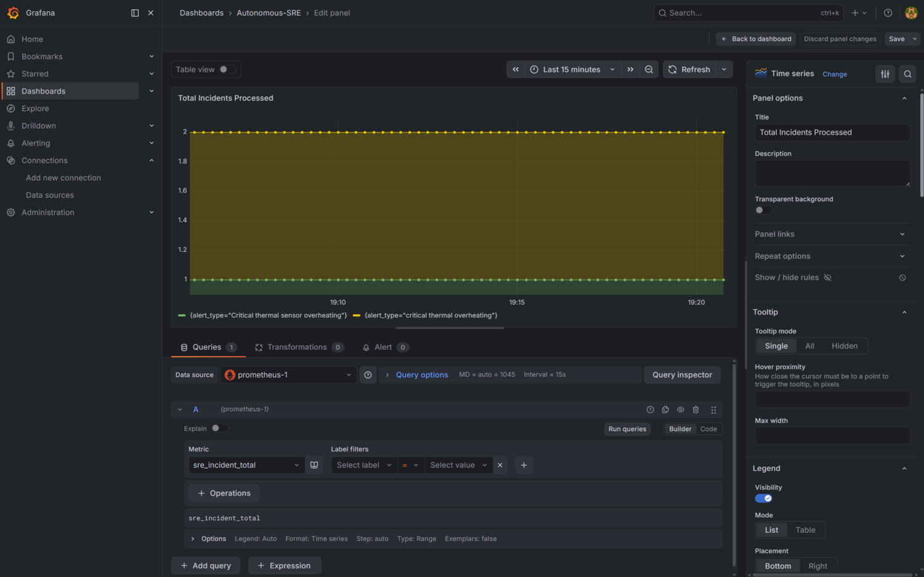Open Add new connection in sidebar
The height and width of the screenshot is (577, 924).
pos(63,178)
